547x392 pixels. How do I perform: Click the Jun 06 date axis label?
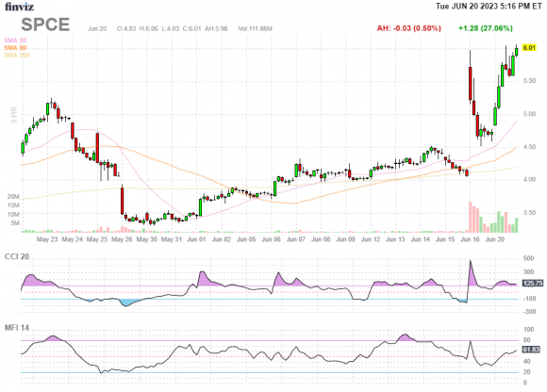coord(271,239)
